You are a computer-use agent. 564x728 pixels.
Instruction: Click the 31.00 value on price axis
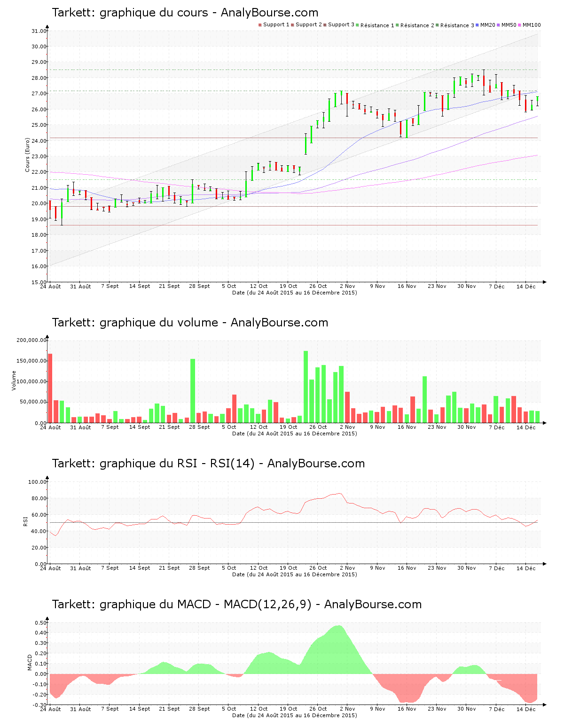pos(39,31)
